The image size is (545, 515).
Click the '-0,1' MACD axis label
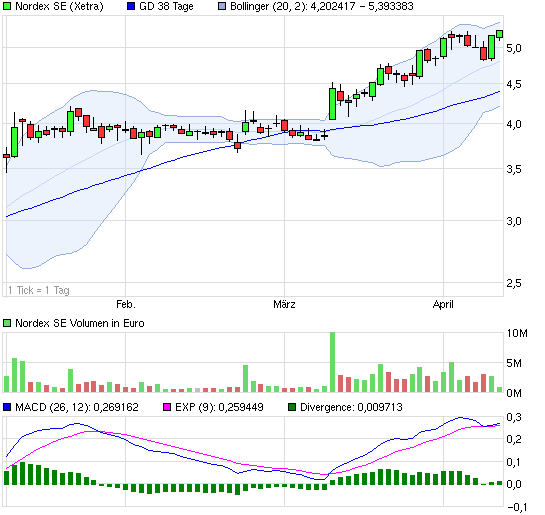517,507
